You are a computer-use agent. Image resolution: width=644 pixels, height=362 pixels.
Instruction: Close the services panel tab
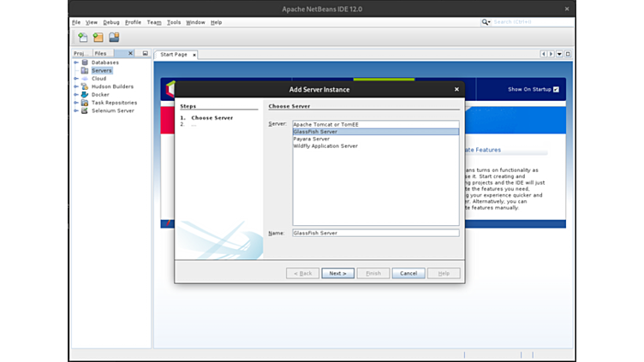coord(130,53)
